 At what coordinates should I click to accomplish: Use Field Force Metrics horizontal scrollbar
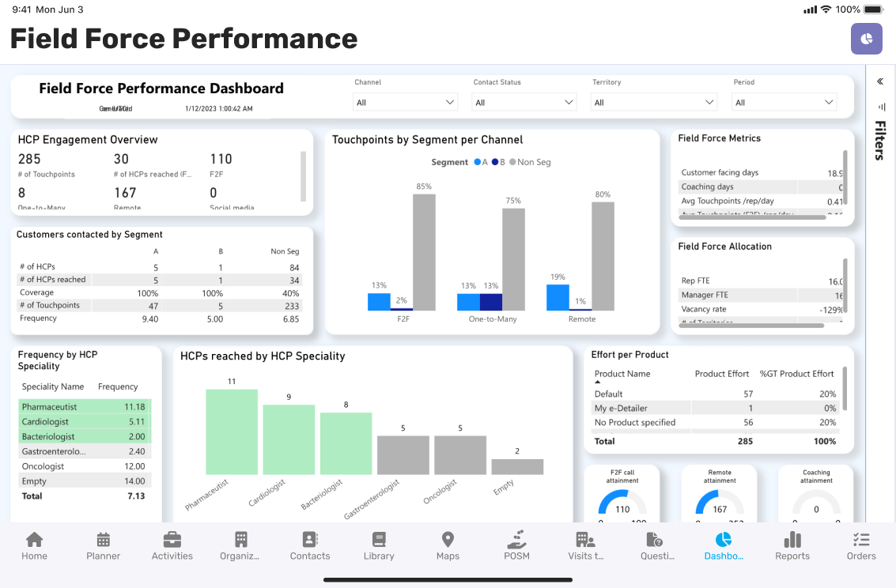click(752, 217)
